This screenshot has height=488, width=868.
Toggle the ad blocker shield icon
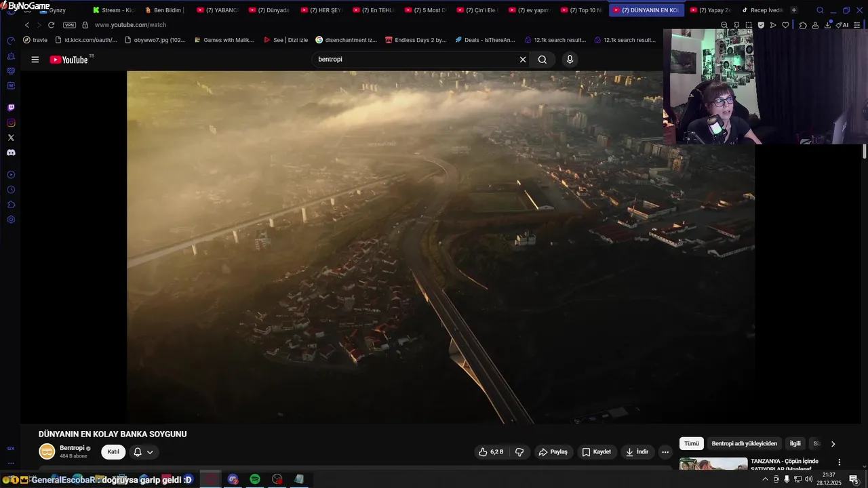(761, 25)
